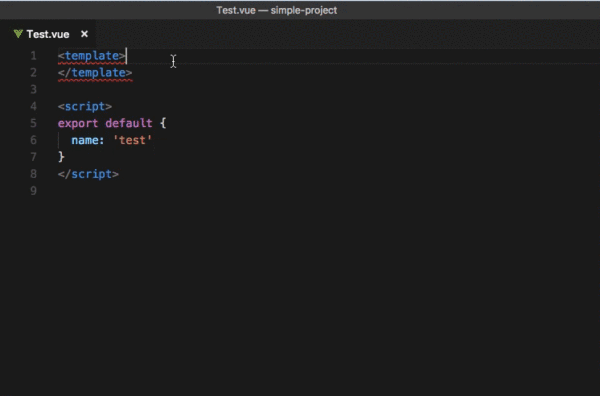Image resolution: width=600 pixels, height=396 pixels.
Task: Click line number 9 in the gutter
Action: pyautogui.click(x=34, y=191)
